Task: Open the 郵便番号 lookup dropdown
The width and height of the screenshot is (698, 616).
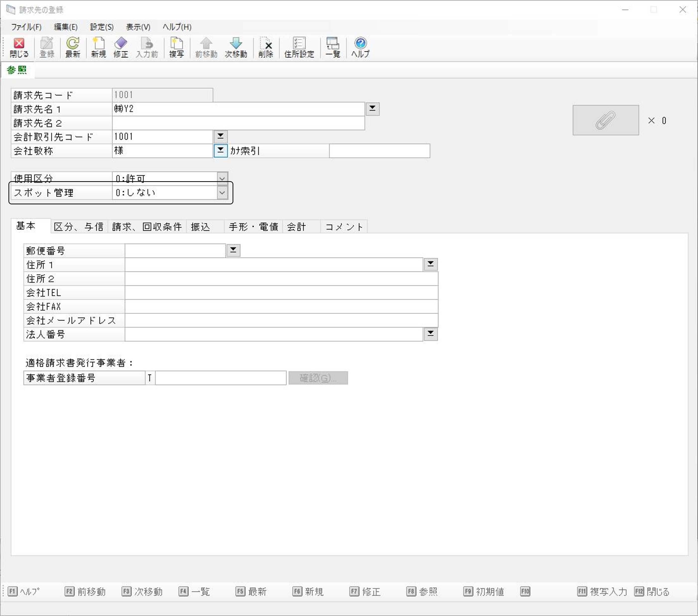Action: (x=233, y=250)
